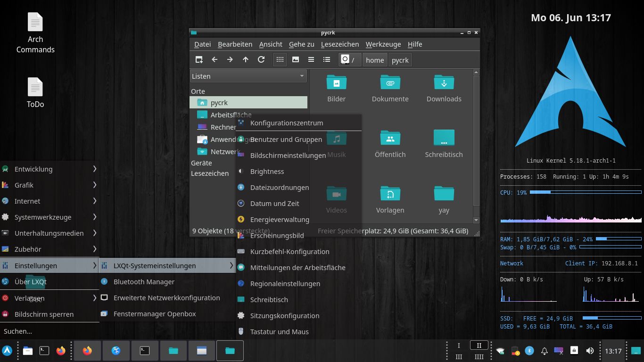
Task: Go back to previous folder
Action: [x=215, y=59]
